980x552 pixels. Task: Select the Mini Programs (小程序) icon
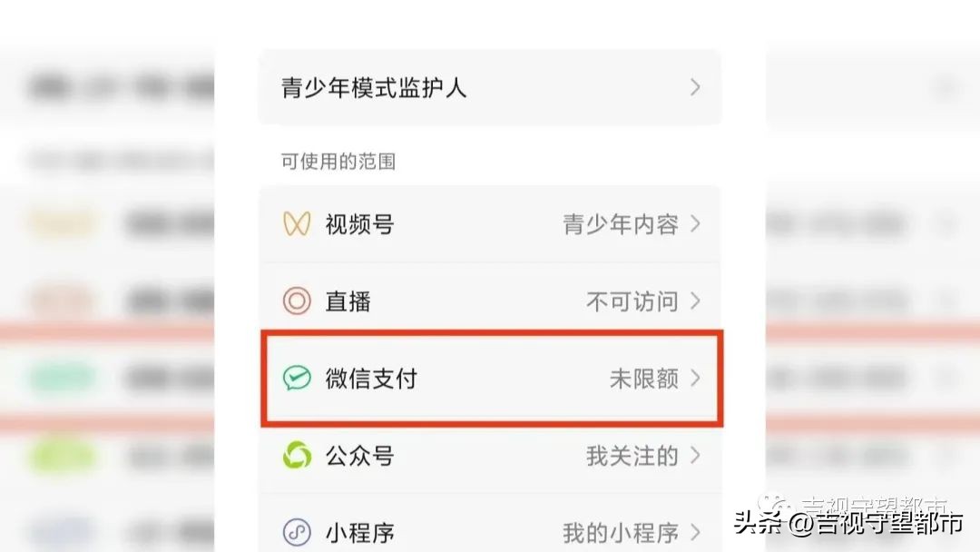[x=296, y=531]
